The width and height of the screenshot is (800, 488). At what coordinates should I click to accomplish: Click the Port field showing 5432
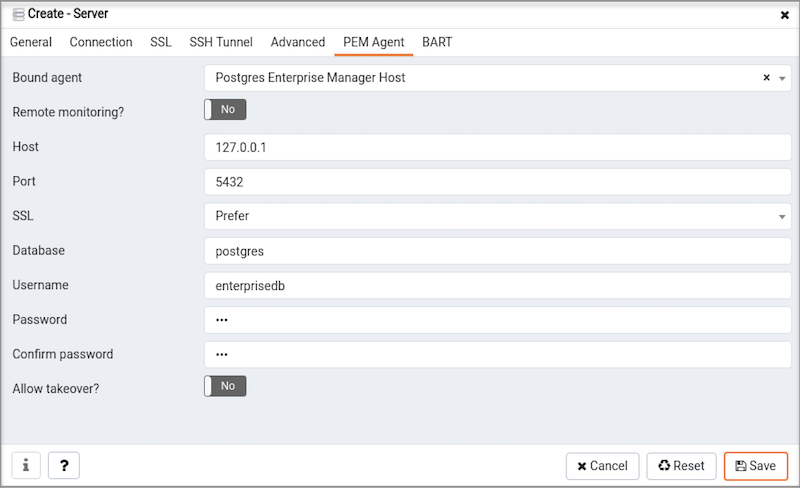(x=497, y=182)
